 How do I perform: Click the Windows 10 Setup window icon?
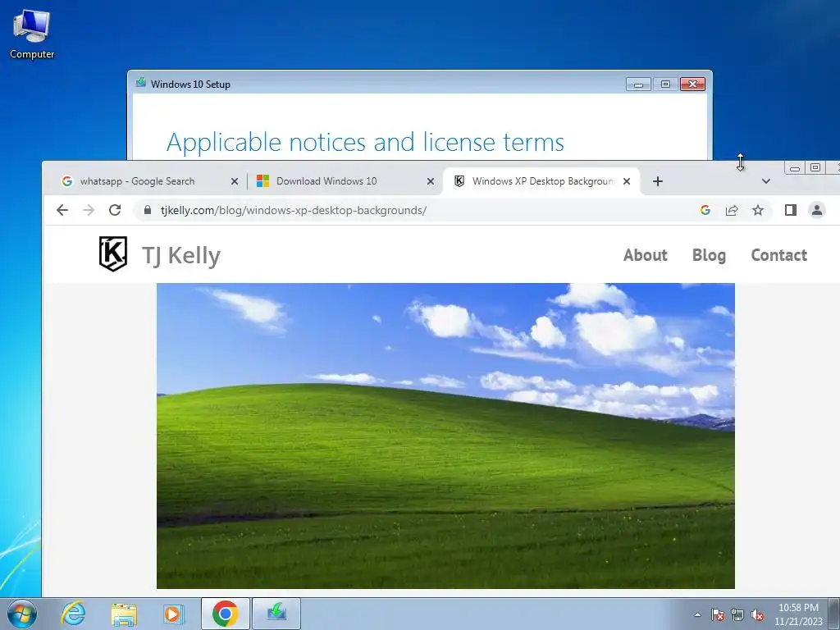pyautogui.click(x=141, y=83)
